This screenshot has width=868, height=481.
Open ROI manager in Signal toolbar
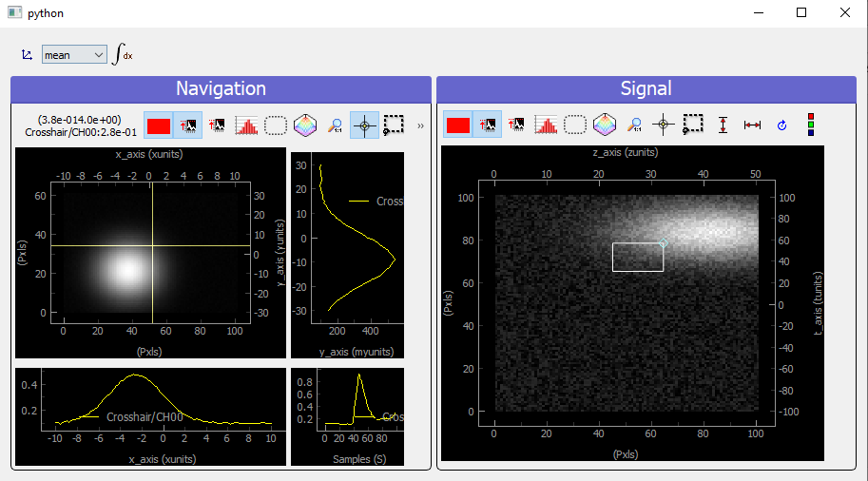click(x=575, y=125)
